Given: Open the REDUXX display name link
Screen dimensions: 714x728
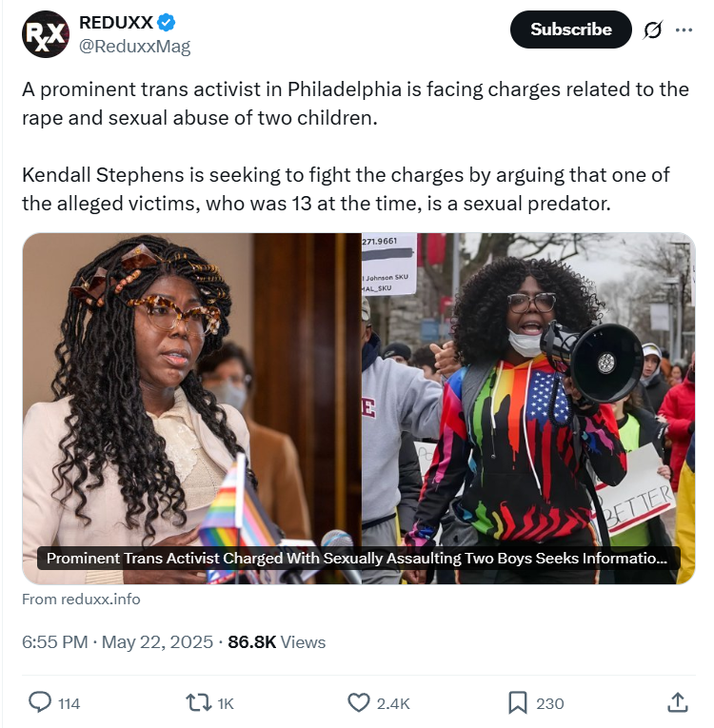Looking at the screenshot, I should (x=116, y=22).
